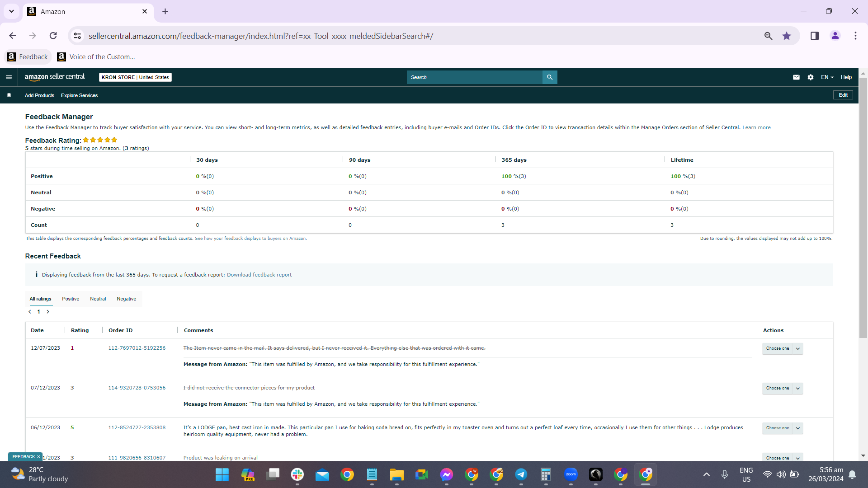Open order ID 111-9820656-8310607

point(137,458)
